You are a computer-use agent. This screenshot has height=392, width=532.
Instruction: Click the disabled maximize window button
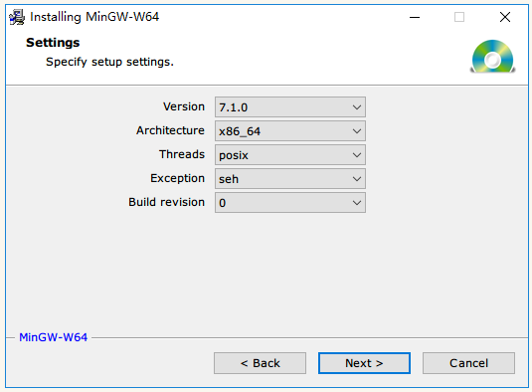459,17
